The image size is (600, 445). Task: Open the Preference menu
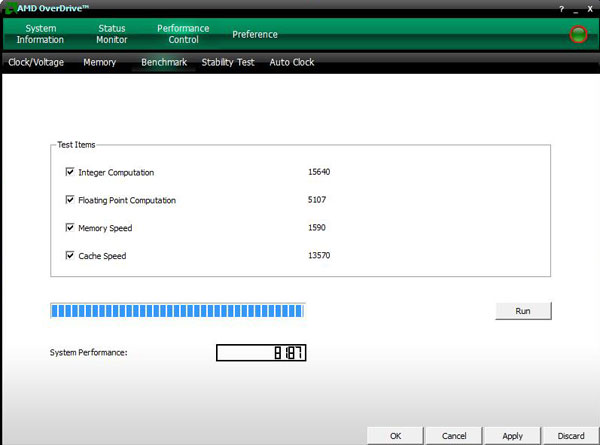coord(255,34)
